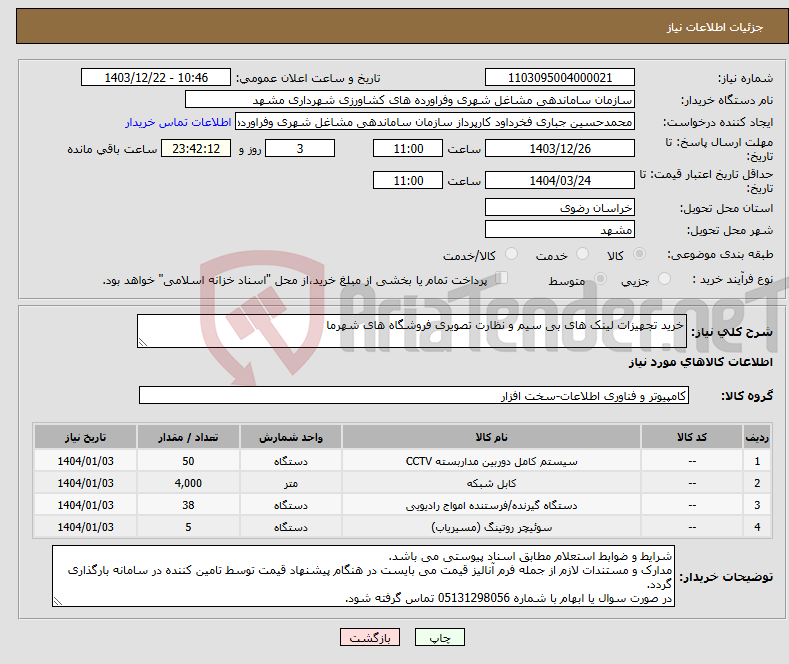Select the کالا/خدمت radio button
Screen dimensions: 789x664
tap(511, 254)
